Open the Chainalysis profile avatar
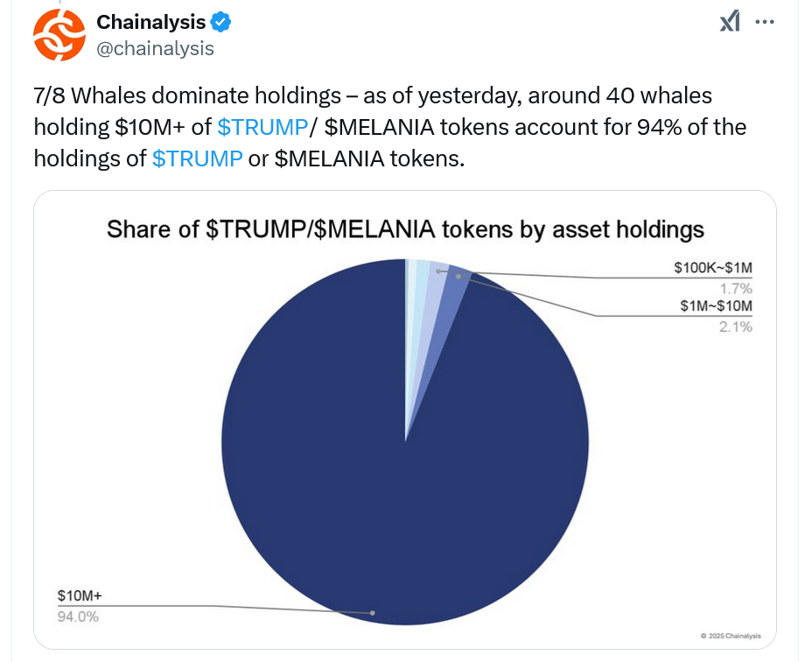Screen dimensions: 812x662 click(x=59, y=35)
